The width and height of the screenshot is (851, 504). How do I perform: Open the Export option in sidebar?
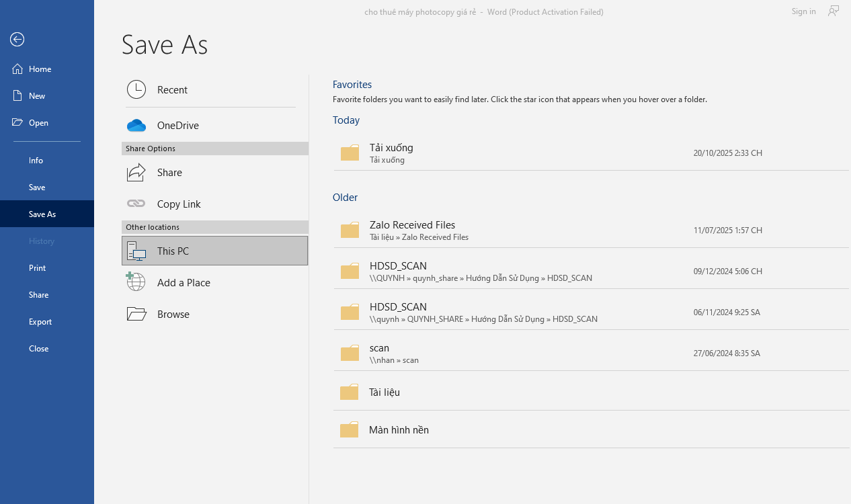(x=40, y=322)
